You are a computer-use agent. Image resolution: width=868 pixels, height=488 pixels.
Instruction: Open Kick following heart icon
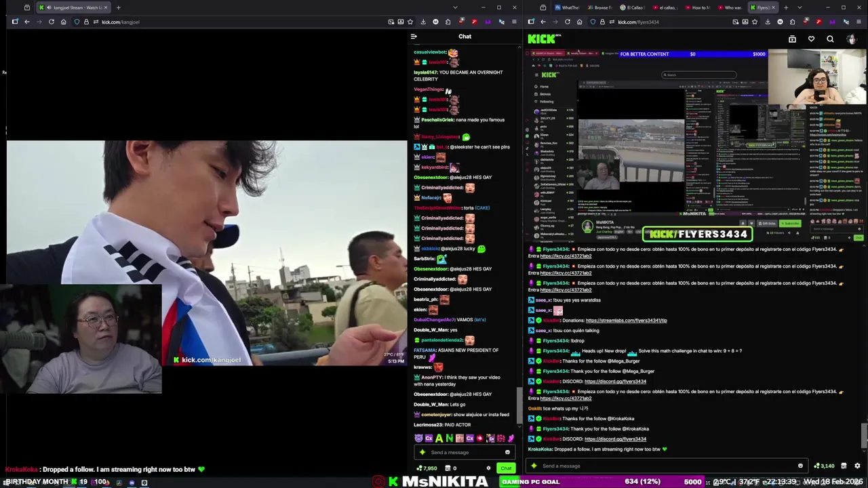pyautogui.click(x=811, y=39)
